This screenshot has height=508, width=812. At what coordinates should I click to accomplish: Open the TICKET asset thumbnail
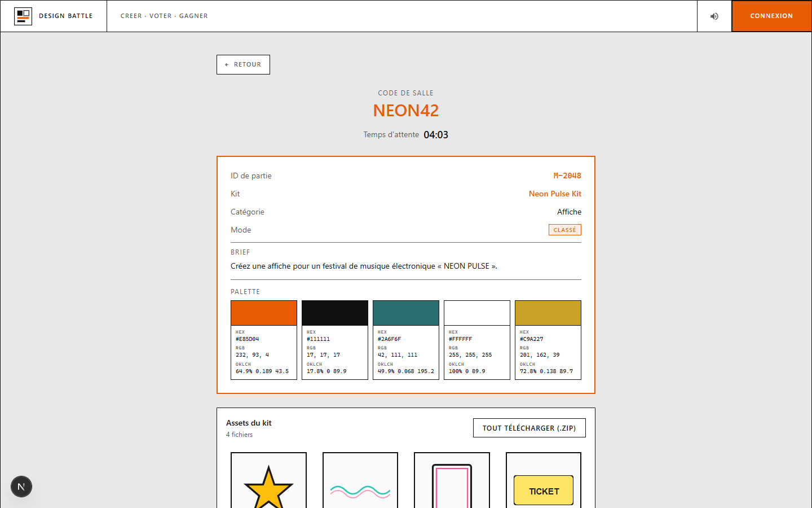pyautogui.click(x=544, y=480)
